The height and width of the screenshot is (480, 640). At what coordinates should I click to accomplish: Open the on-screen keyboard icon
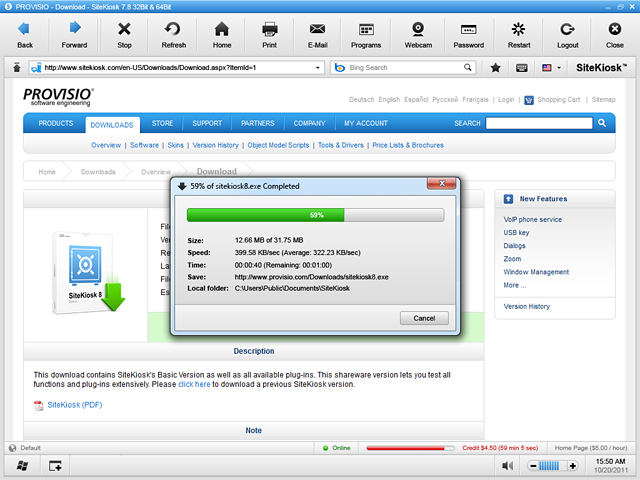(522, 68)
